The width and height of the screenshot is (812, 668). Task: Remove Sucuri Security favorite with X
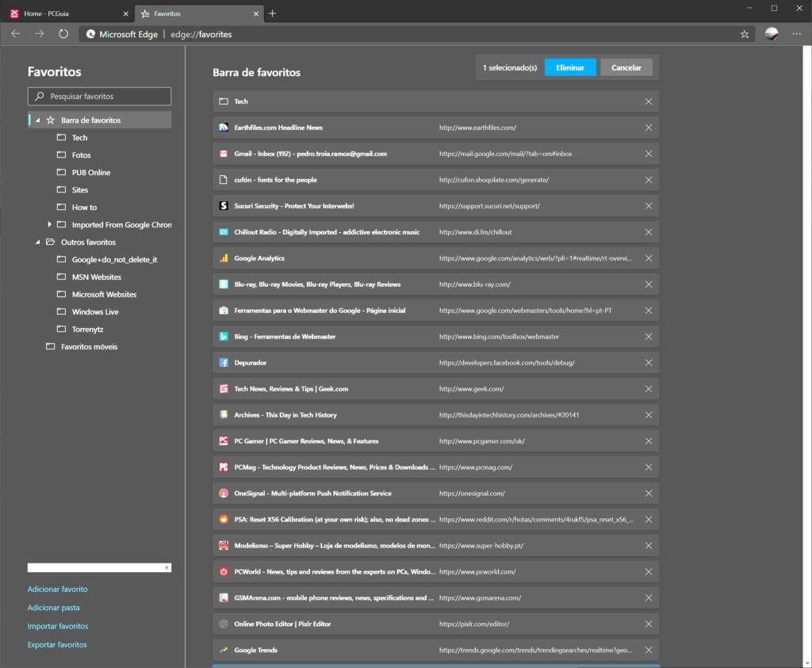pos(649,206)
